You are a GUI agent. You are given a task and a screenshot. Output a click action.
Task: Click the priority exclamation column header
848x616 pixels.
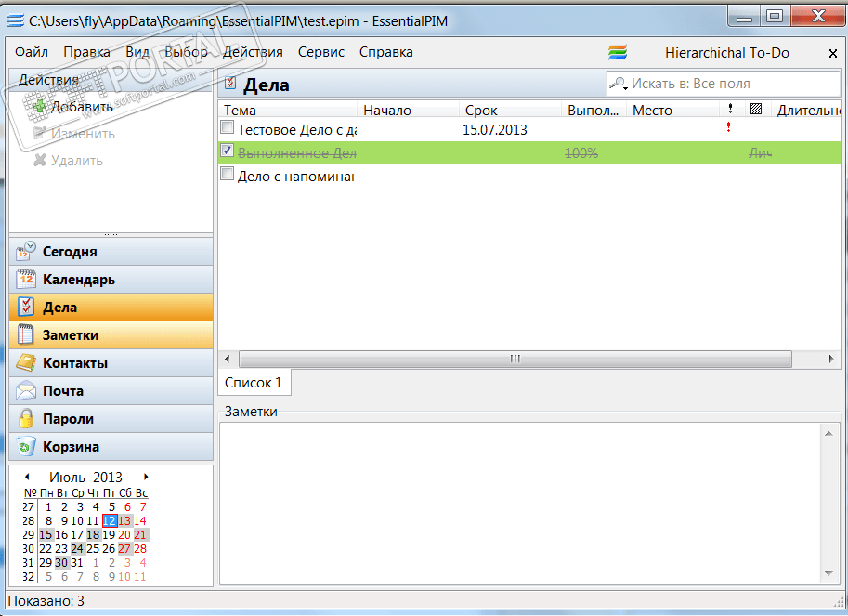(x=730, y=110)
